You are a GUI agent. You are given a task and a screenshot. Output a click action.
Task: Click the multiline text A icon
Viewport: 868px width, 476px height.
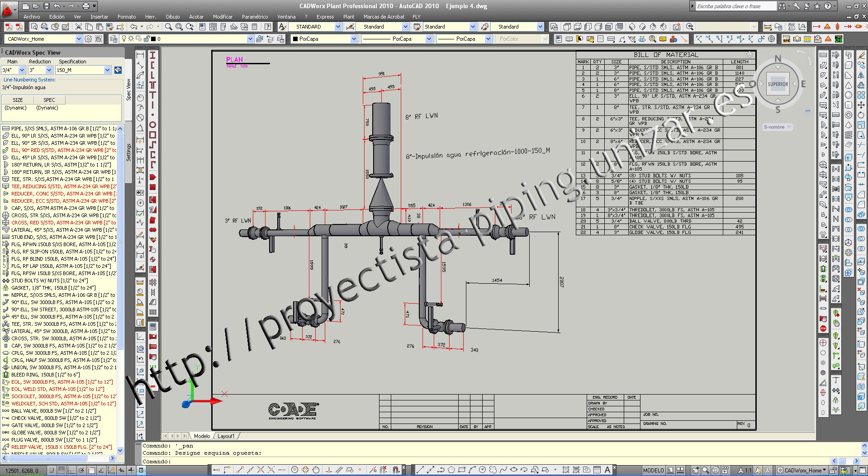(x=607, y=470)
